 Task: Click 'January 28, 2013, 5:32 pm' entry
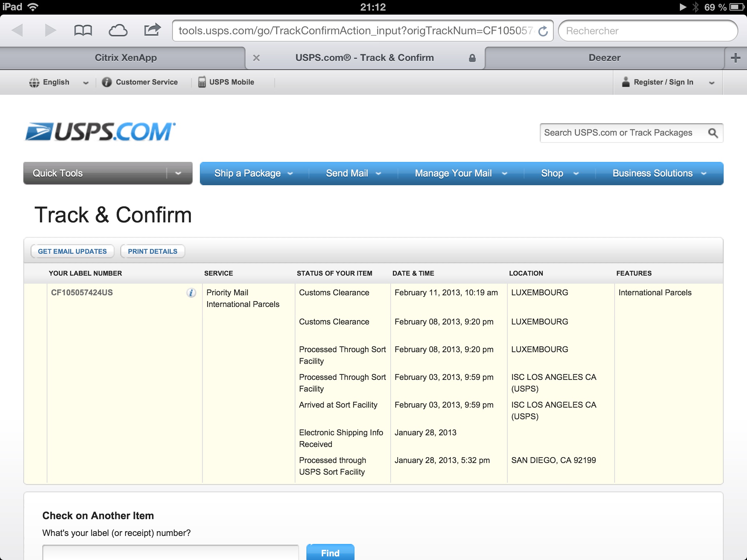[x=442, y=460]
